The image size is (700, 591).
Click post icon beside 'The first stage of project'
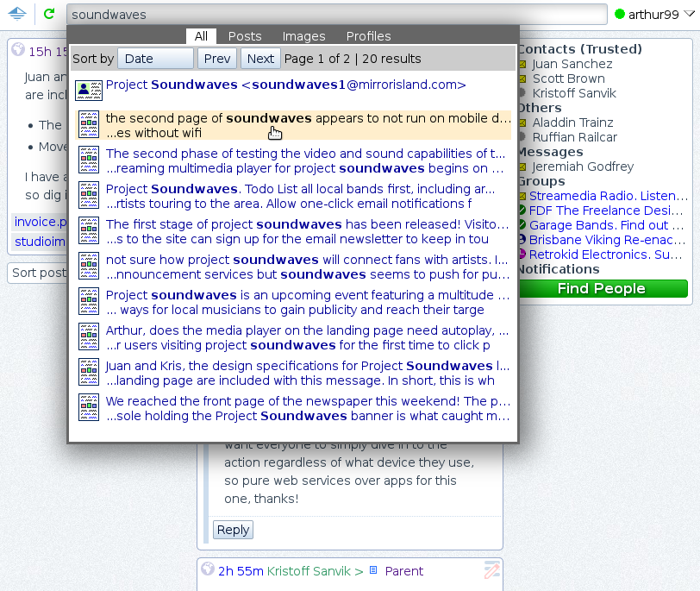coord(89,230)
